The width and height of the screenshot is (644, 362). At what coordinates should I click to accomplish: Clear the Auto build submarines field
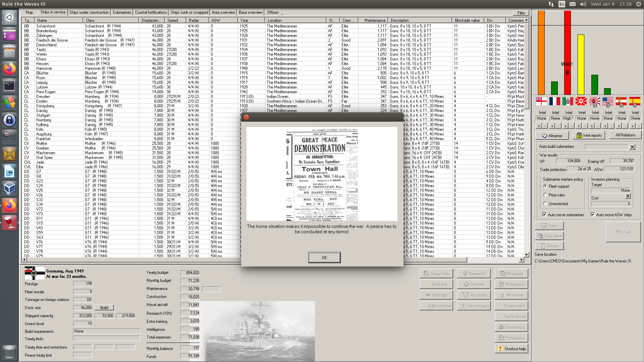632,147
